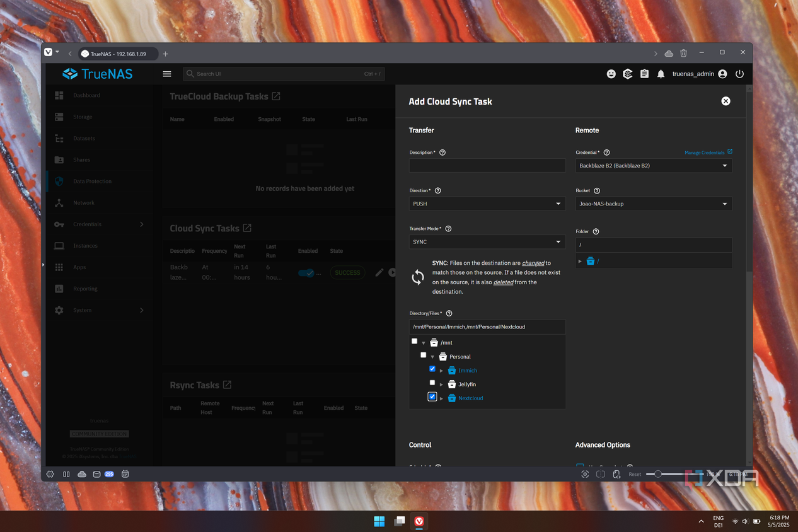Uncheck the Nextcloud checkbox

[x=432, y=396]
